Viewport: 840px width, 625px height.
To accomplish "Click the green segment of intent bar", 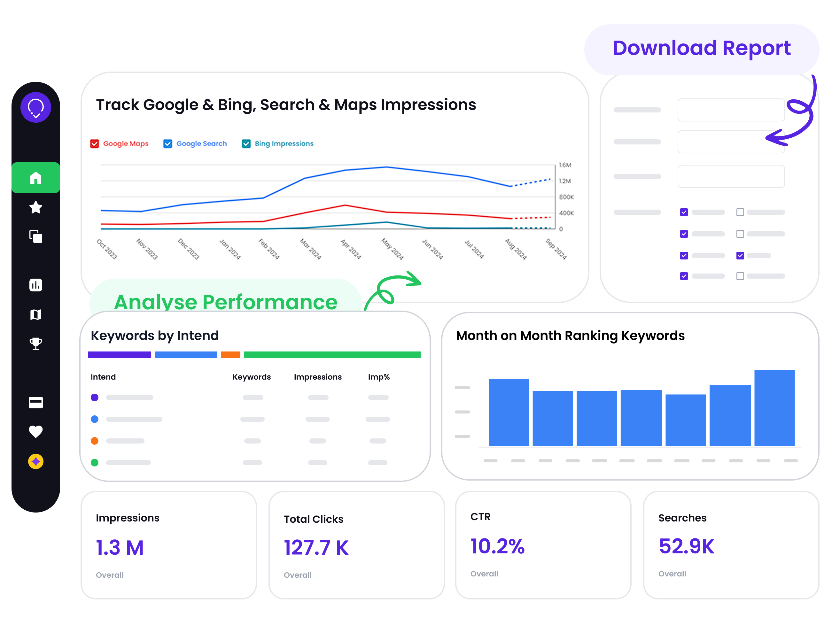I will 332,354.
